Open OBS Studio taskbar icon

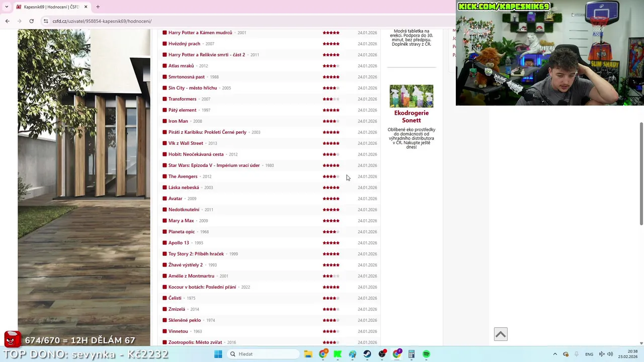[382, 354]
